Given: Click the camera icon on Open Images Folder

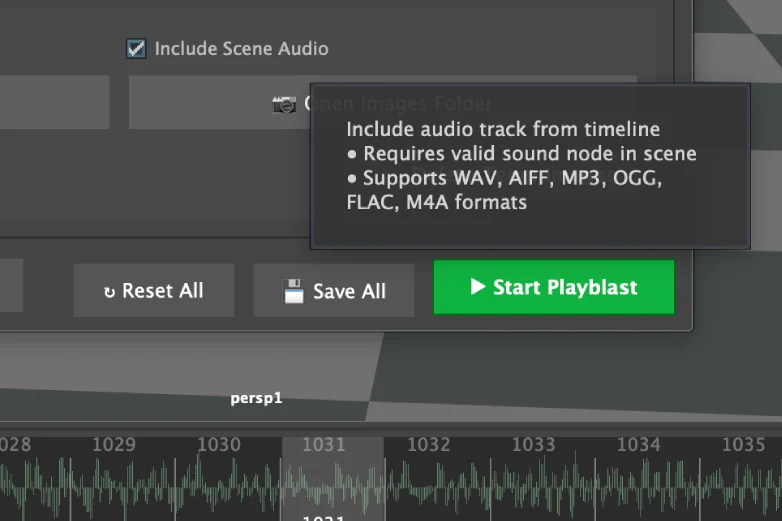Looking at the screenshot, I should [285, 103].
